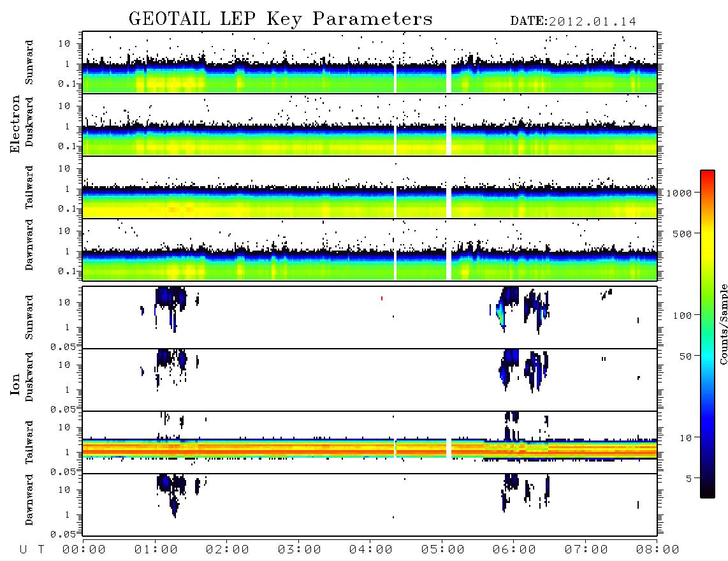
Task: Click the 500 colorbar tick label
Action: [682, 233]
